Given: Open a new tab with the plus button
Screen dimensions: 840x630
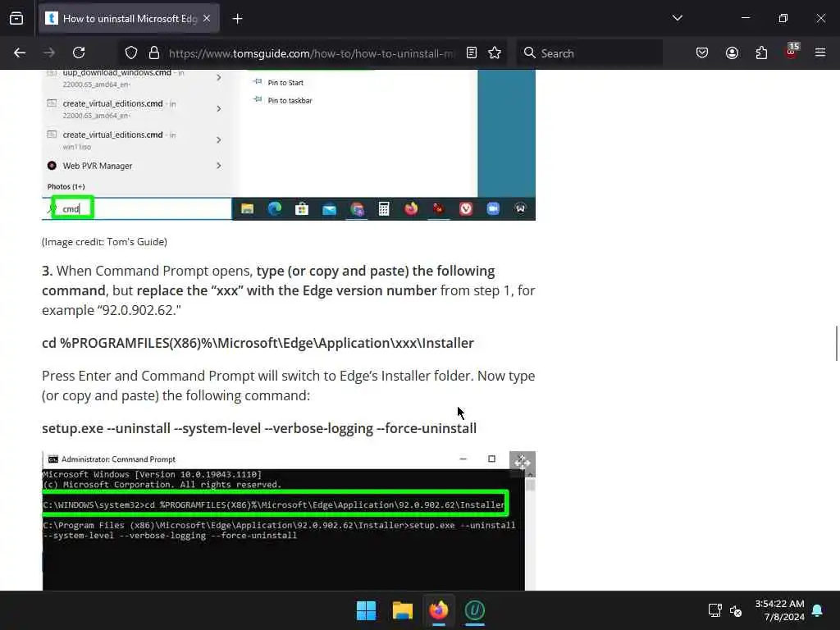Looking at the screenshot, I should tap(237, 19).
